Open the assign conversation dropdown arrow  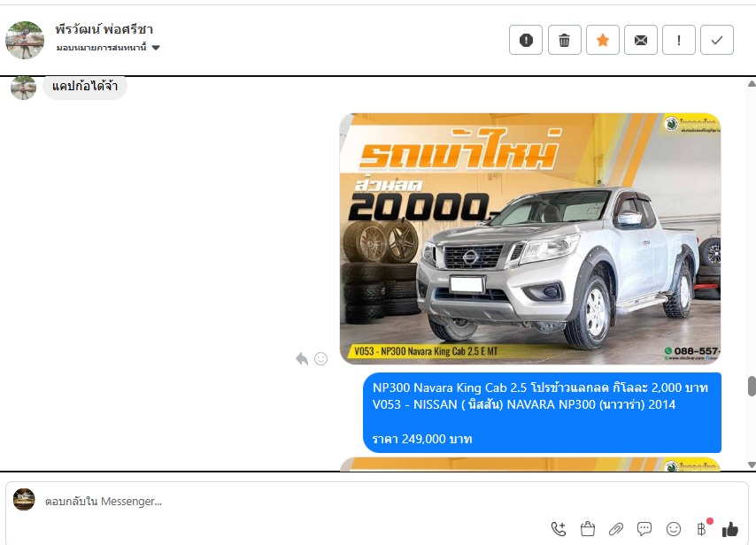coord(156,48)
